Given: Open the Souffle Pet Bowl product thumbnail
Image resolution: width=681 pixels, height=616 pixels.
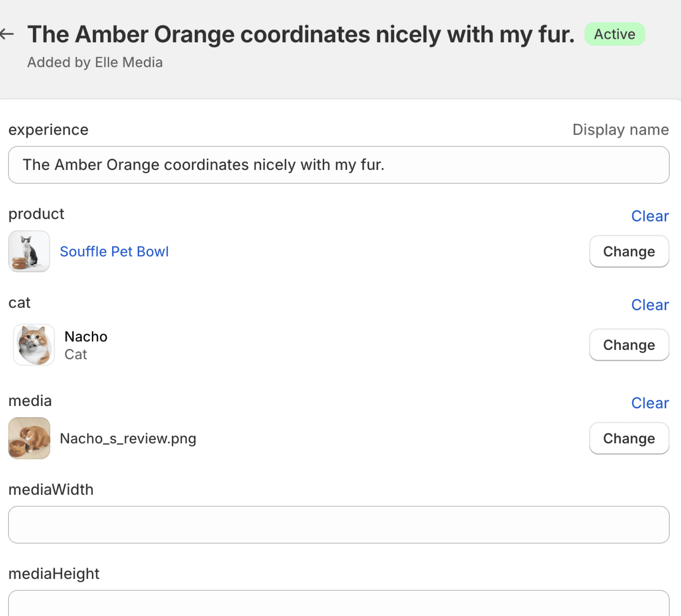Looking at the screenshot, I should [29, 251].
